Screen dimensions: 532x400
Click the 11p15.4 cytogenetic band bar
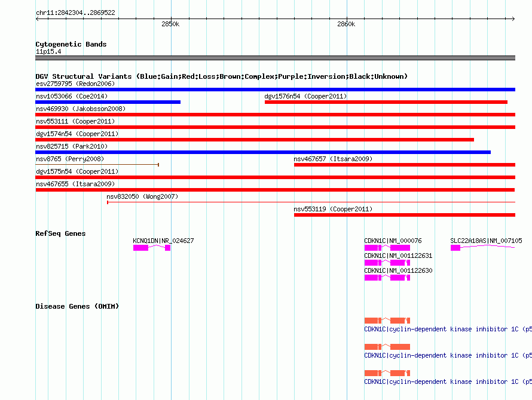tap(275, 58)
